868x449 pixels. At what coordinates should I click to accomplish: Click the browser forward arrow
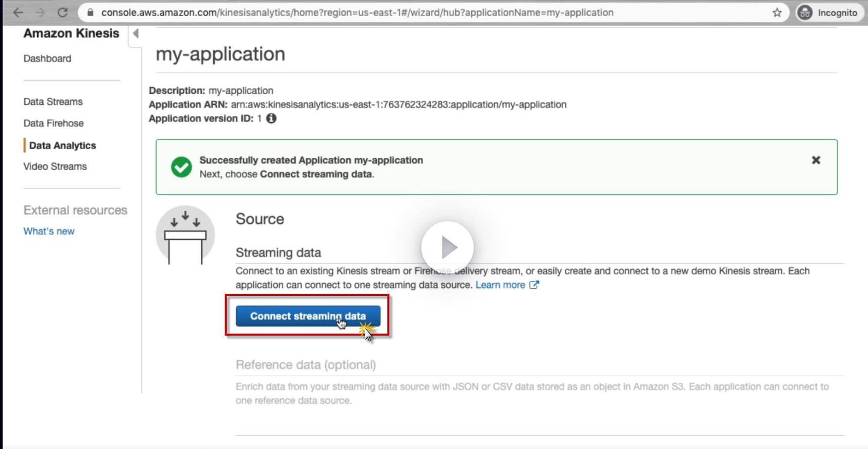pos(40,13)
